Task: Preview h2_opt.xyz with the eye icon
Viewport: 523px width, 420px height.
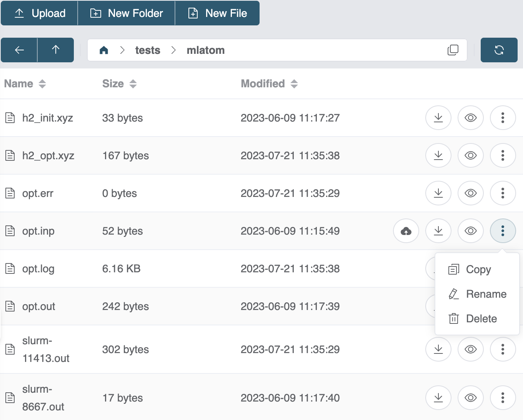Action: click(x=470, y=155)
